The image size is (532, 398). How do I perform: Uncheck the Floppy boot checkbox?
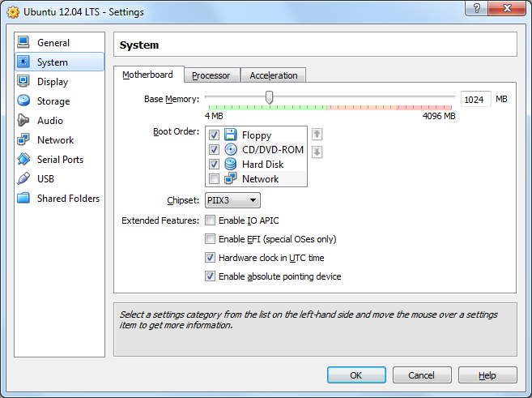tap(214, 135)
